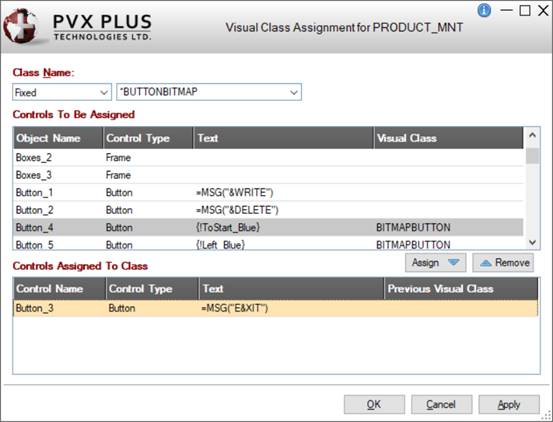Select the Button_5 row with Left_Blue text
The image size is (553, 422).
pos(268,244)
